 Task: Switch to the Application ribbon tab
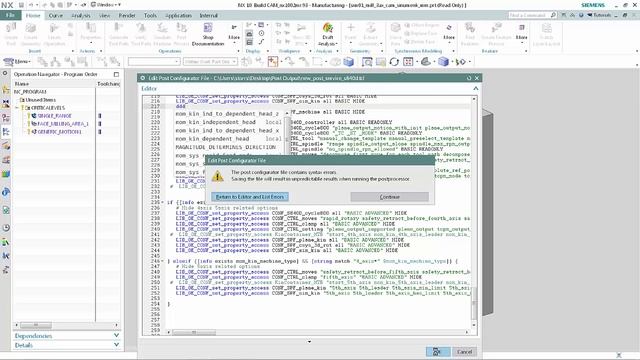pyautogui.click(x=178, y=16)
